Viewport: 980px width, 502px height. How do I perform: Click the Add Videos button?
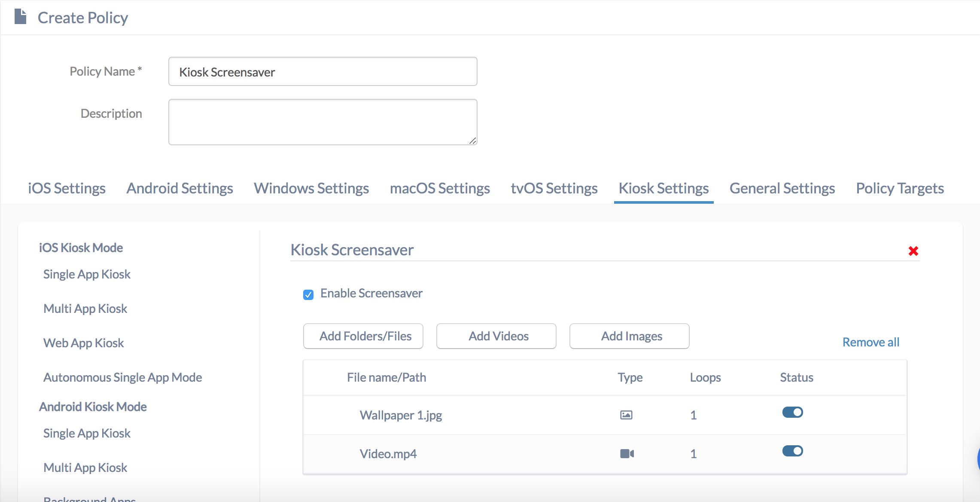496,336
